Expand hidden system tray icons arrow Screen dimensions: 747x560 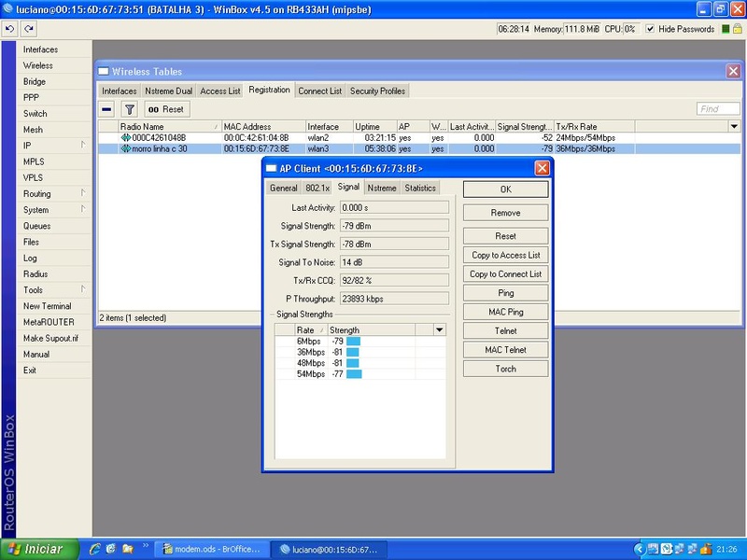[x=640, y=549]
